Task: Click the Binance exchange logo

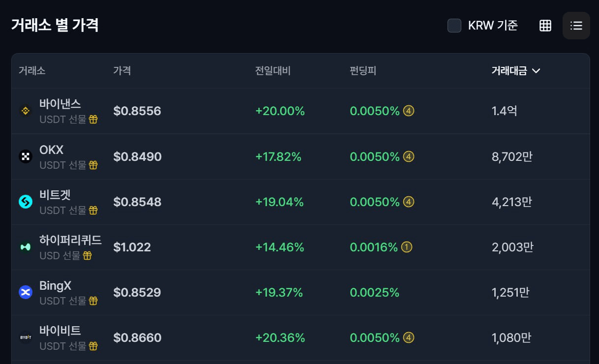Action: click(x=26, y=111)
